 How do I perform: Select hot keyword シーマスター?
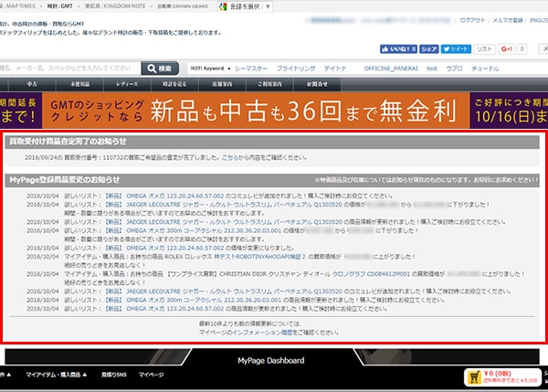point(251,69)
